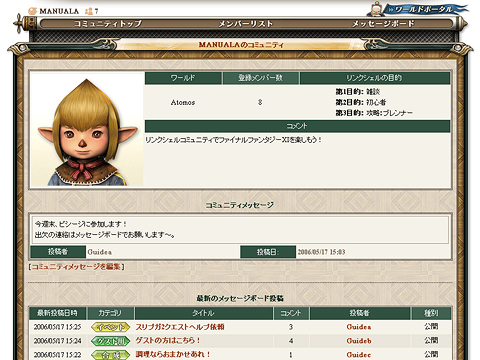Switch to the メンバーリスト tab

point(246,24)
